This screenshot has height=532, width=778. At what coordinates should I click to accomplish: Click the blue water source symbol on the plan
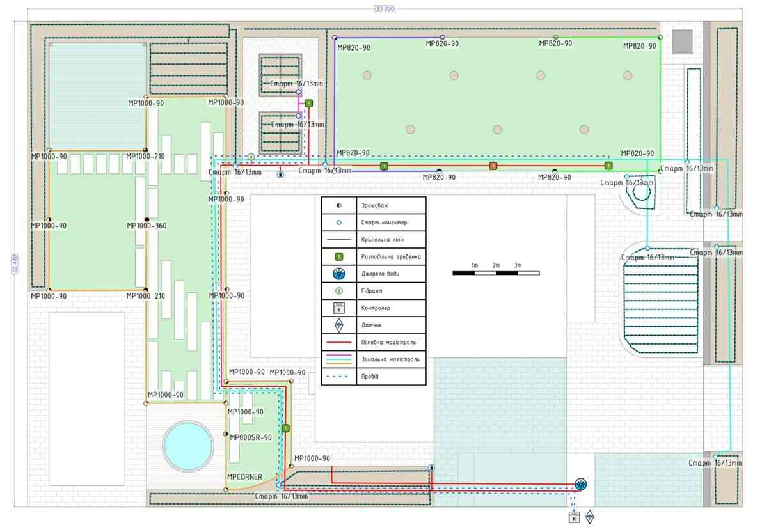(581, 484)
